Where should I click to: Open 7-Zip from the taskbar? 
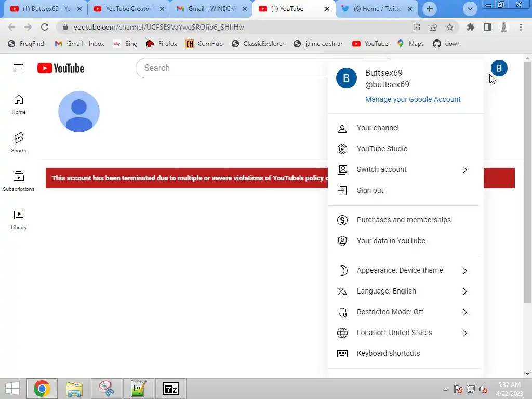point(171,389)
